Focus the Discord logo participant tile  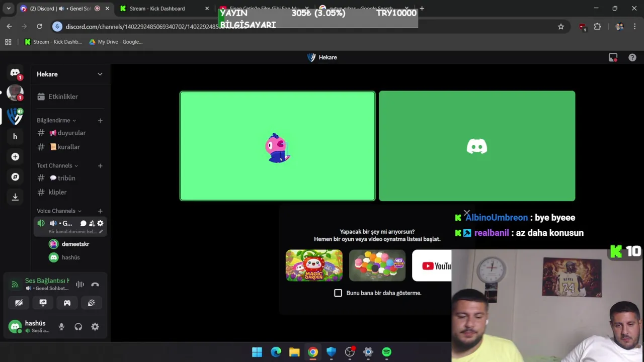click(477, 146)
